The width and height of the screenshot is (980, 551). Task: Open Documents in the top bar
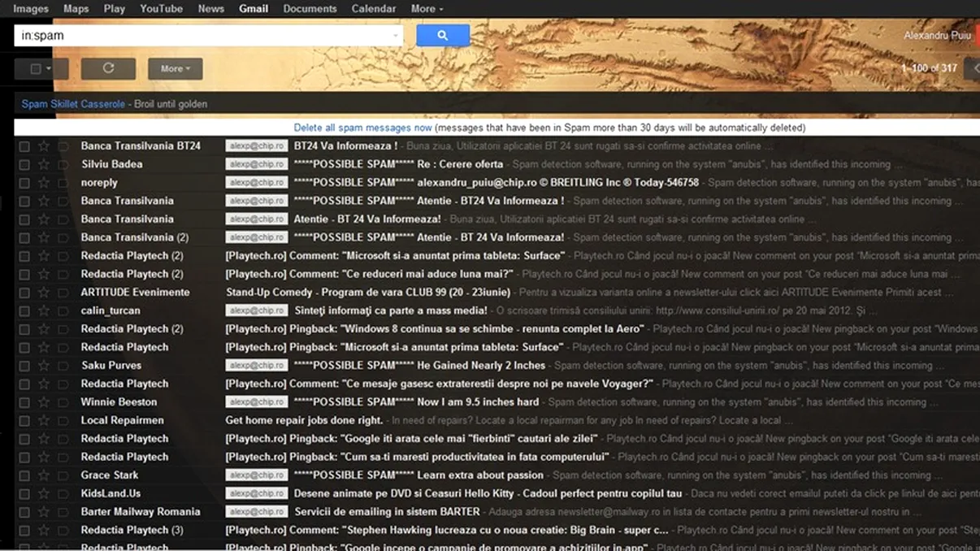pos(310,9)
